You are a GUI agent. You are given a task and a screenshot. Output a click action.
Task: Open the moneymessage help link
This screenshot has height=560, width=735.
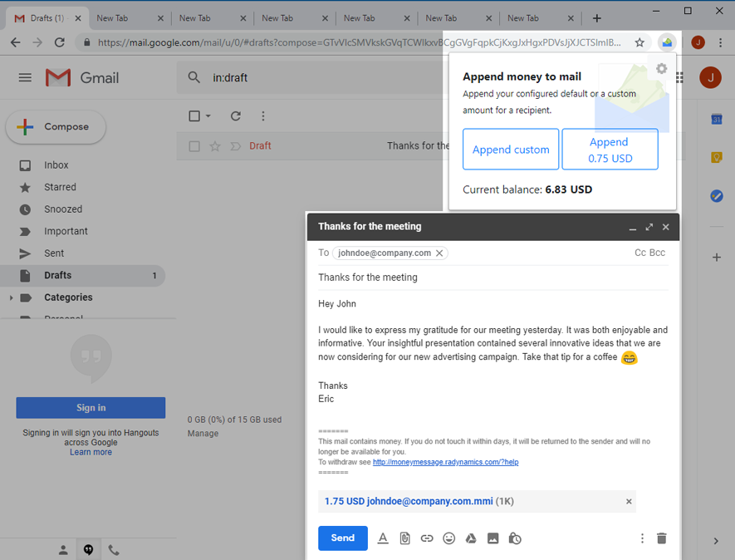tap(445, 462)
